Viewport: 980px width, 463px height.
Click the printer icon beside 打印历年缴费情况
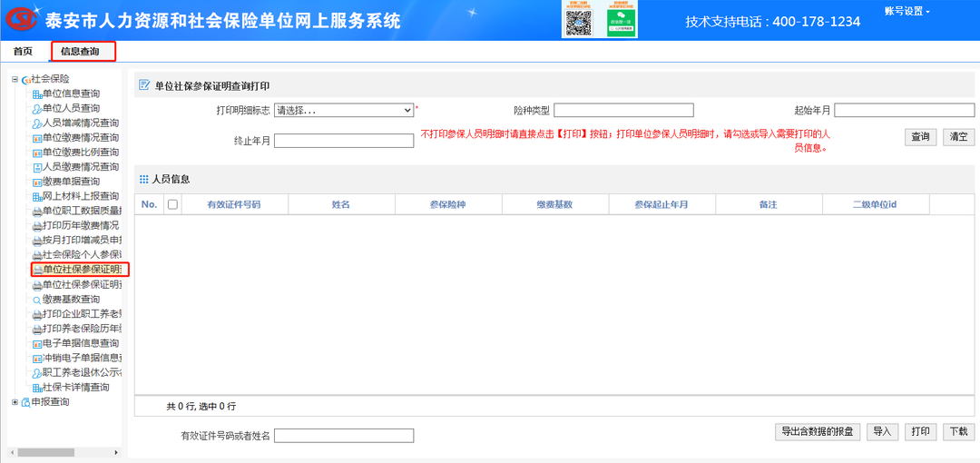pyautogui.click(x=36, y=226)
